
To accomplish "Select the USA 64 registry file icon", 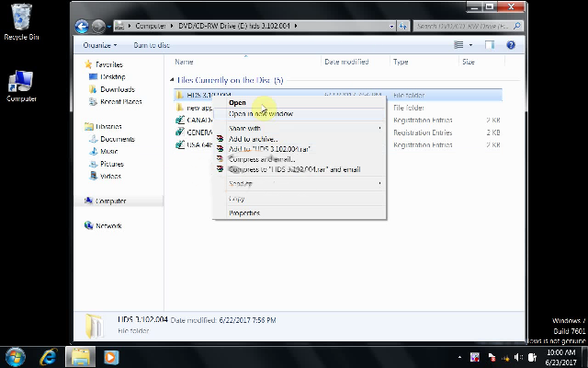I will pos(180,145).
